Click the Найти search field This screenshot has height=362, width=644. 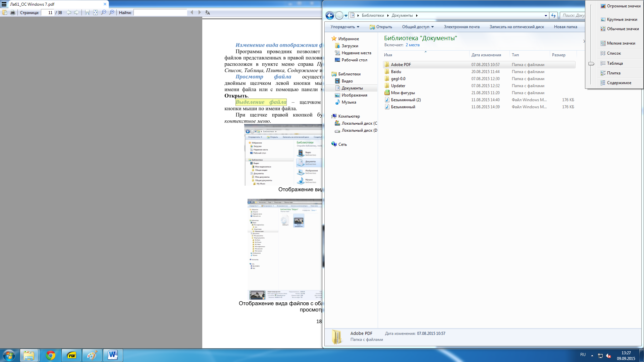pos(160,13)
